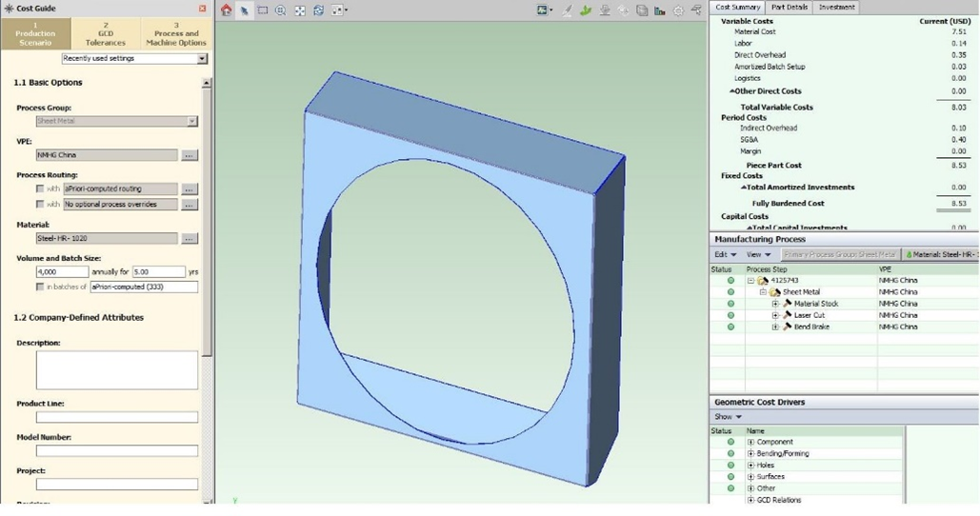980x516 pixels.
Task: Tick the optional process overrides checkbox
Action: tap(39, 204)
